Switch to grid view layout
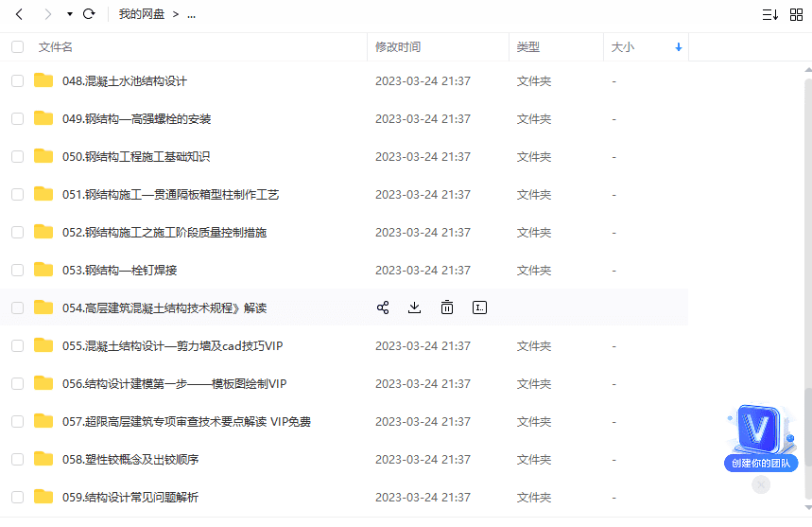 pos(796,14)
